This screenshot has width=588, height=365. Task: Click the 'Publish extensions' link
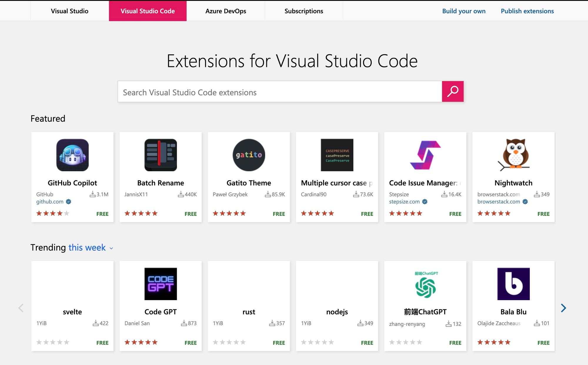pyautogui.click(x=527, y=11)
